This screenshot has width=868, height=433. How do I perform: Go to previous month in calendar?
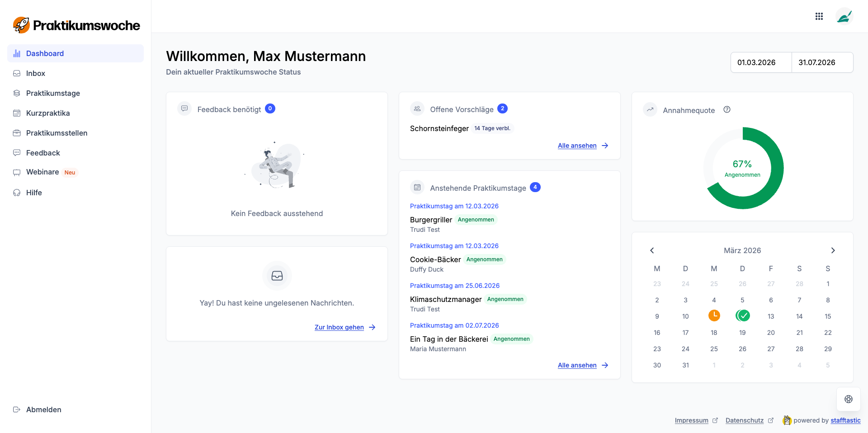click(652, 250)
